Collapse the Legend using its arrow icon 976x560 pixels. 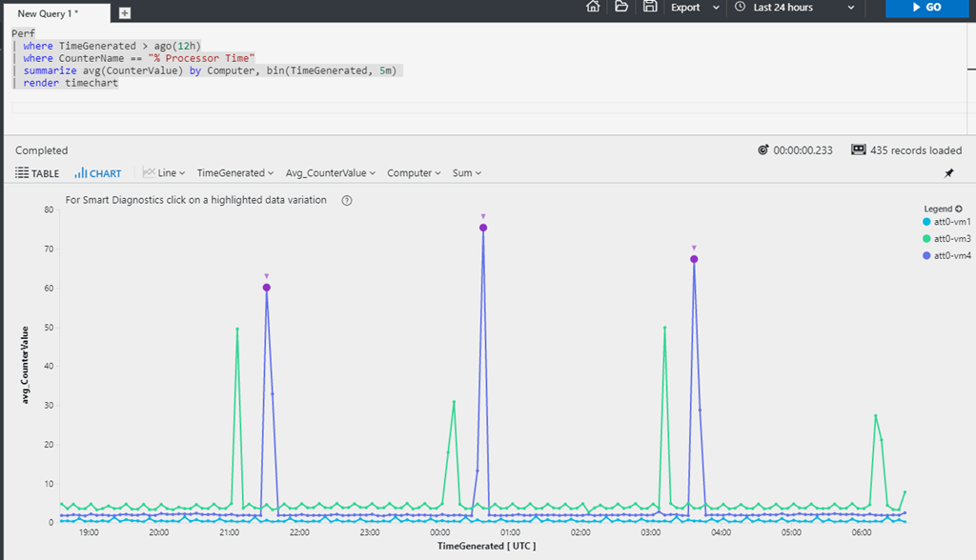959,209
